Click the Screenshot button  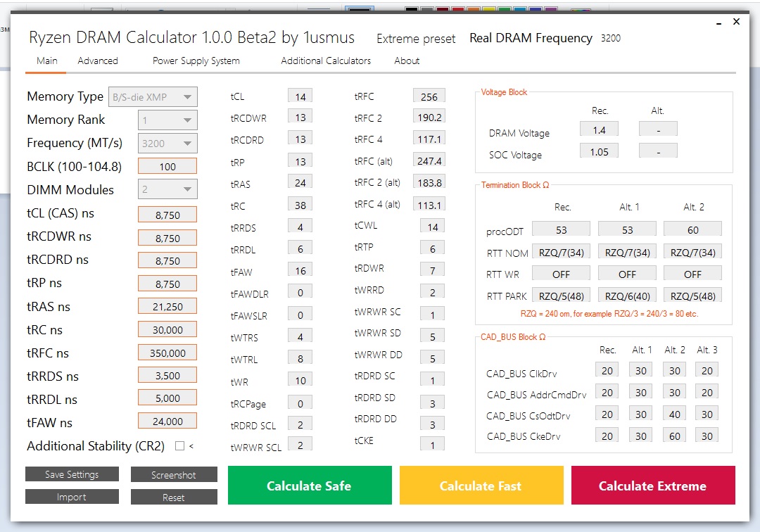pos(174,475)
